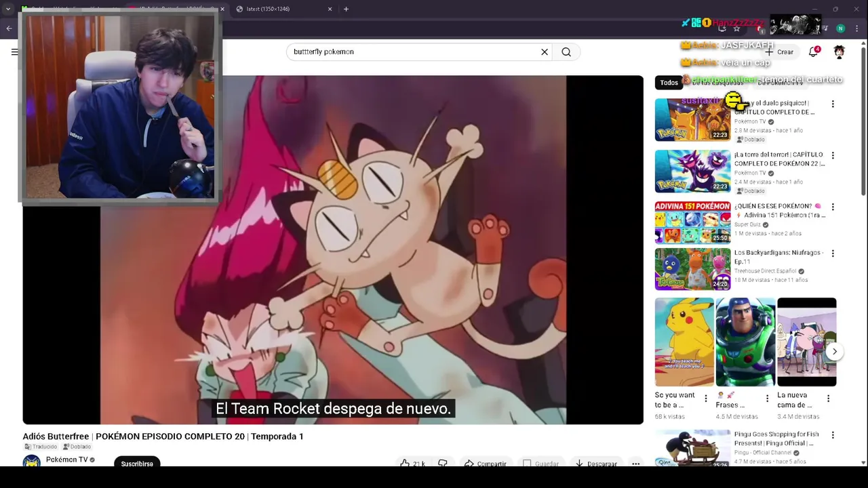Image resolution: width=868 pixels, height=488 pixels.
Task: Open the tab search chevron
Action: pos(8,9)
